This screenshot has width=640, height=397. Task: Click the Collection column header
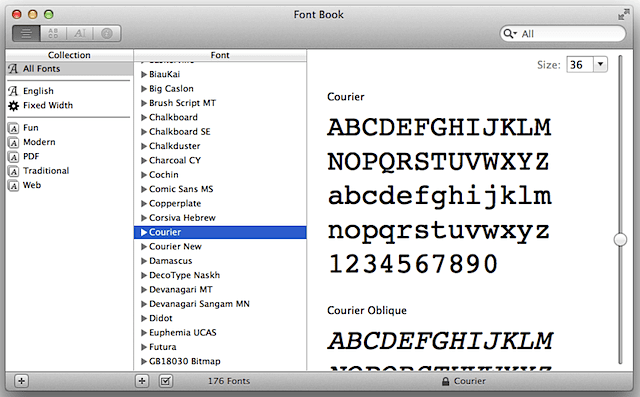click(69, 55)
